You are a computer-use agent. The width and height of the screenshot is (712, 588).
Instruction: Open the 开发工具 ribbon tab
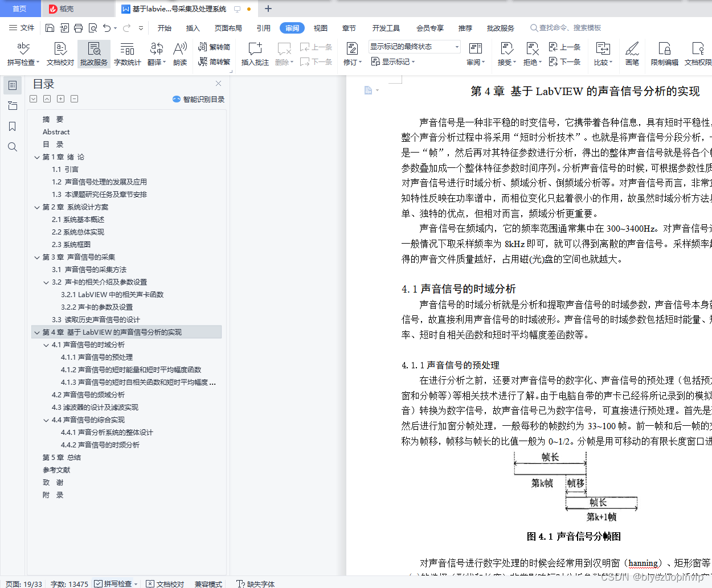386,28
